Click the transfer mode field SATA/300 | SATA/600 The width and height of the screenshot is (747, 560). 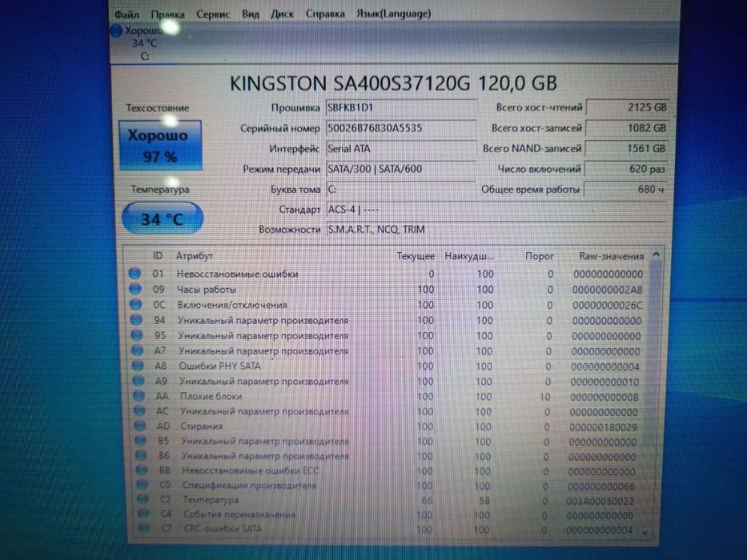click(x=400, y=169)
